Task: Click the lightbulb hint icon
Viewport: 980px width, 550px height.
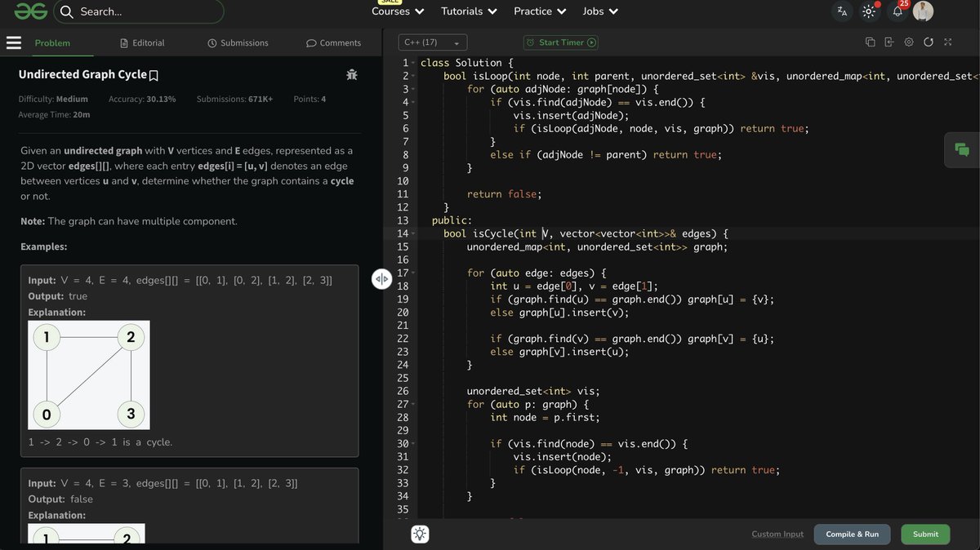Action: pos(420,534)
